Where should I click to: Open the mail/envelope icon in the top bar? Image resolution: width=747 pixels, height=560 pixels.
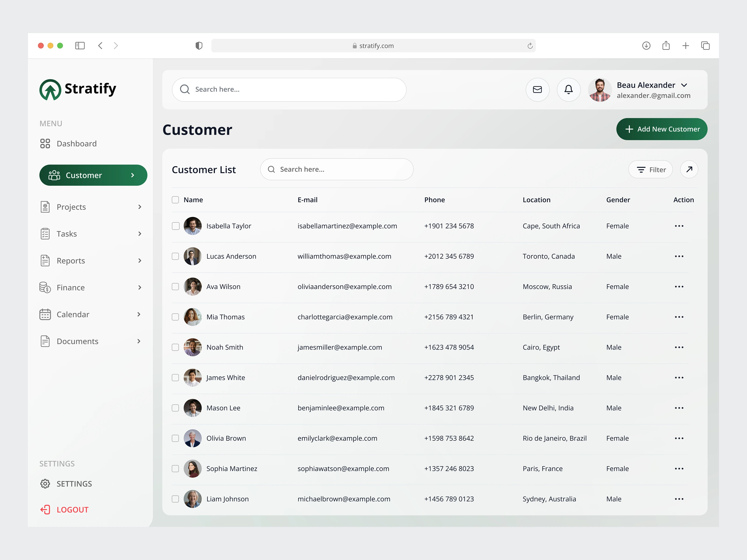pyautogui.click(x=537, y=90)
